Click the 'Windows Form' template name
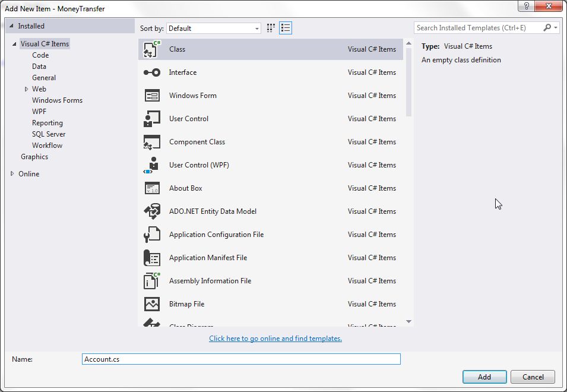Viewport: 567px width, 392px height. click(x=193, y=96)
